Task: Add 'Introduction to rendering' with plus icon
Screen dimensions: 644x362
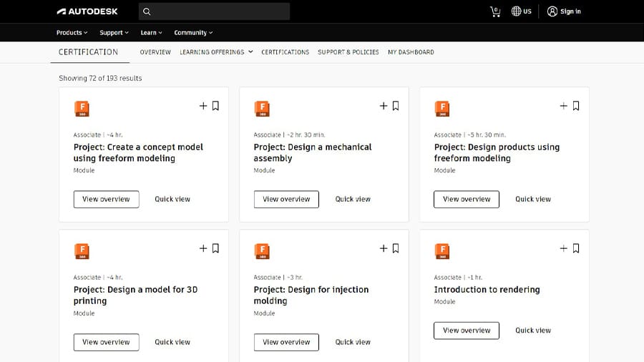Action: (564, 248)
